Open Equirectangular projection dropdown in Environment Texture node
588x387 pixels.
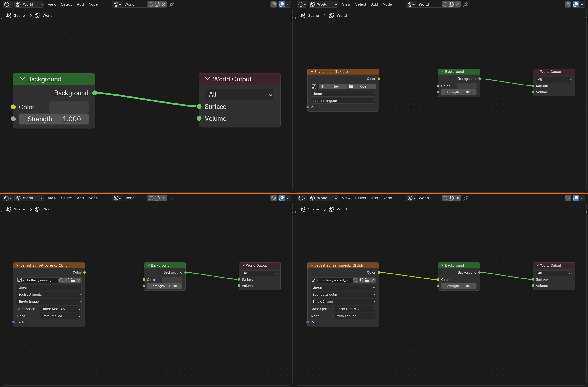click(343, 101)
